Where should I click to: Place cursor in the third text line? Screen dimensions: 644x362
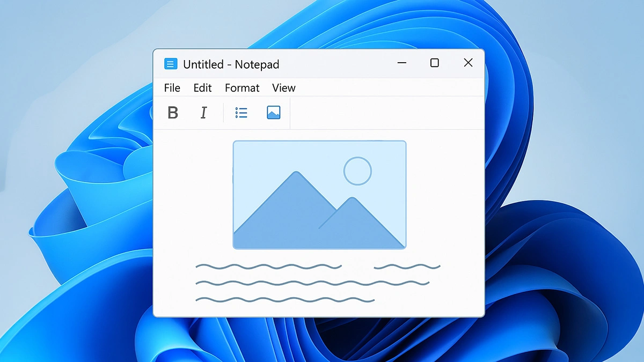click(284, 299)
